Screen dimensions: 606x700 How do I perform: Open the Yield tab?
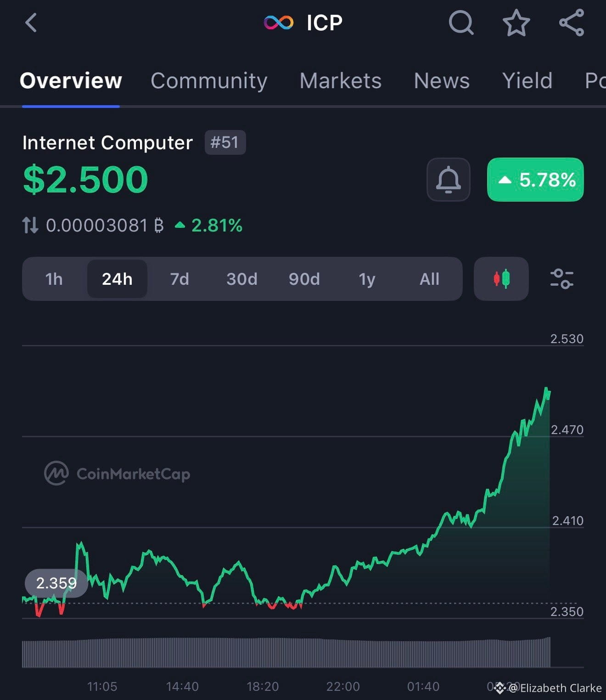click(527, 81)
